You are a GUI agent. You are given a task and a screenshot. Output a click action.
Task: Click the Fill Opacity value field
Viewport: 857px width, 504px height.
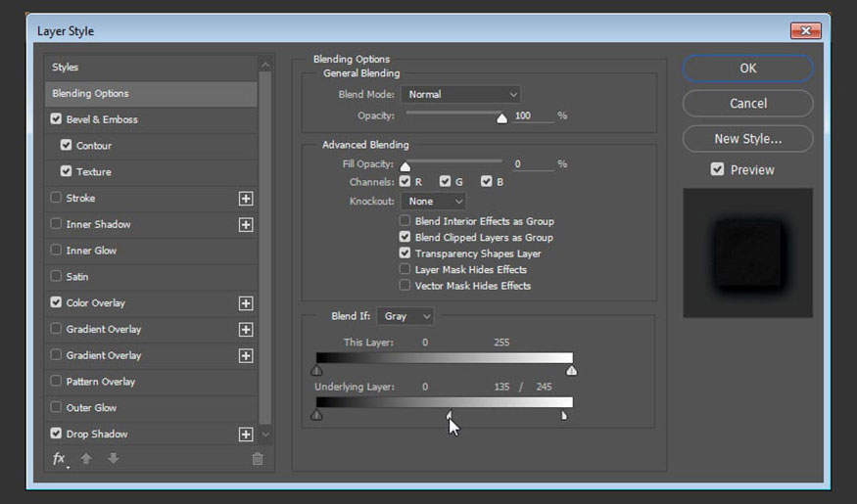534,163
